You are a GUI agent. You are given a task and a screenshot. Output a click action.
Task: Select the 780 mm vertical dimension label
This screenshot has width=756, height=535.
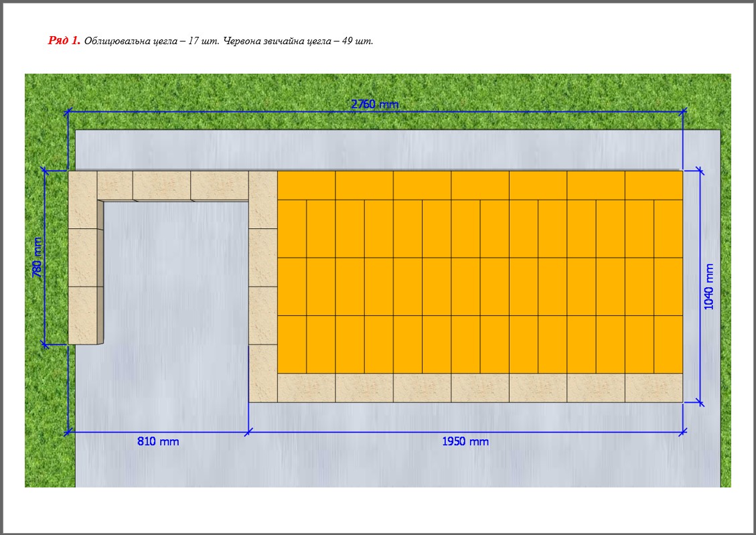37,258
